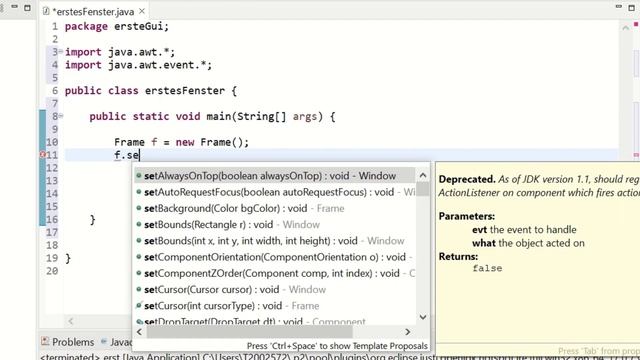Click method icon beside setAlwaysOnTop
Image resolution: width=640 pixels, height=360 pixels.
point(139,176)
